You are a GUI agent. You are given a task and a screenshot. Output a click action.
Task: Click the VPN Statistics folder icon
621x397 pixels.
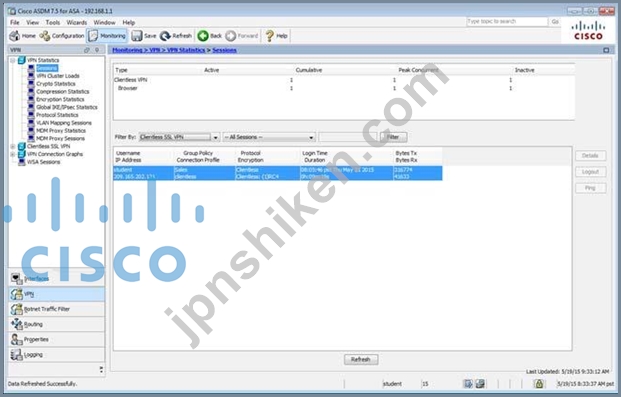(22, 60)
